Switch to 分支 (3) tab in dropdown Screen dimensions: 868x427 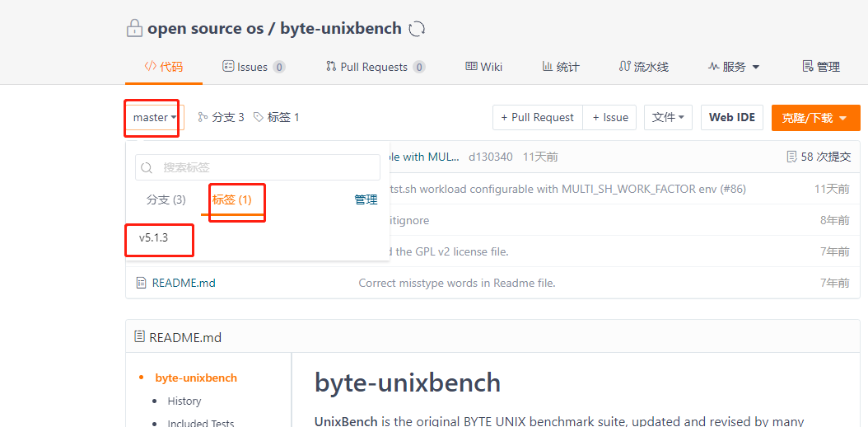click(x=166, y=200)
